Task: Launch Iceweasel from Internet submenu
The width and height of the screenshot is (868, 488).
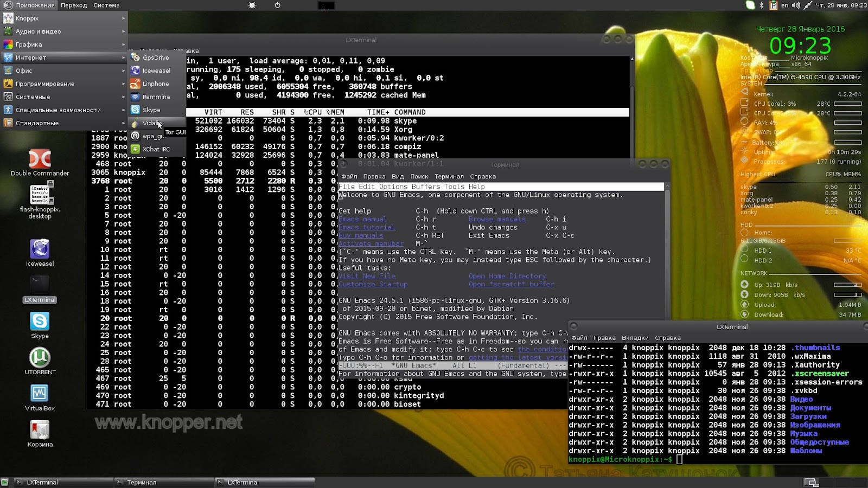Action: point(157,70)
